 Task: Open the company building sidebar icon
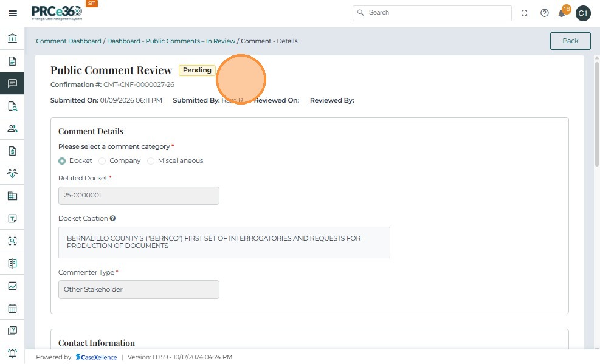pyautogui.click(x=12, y=196)
